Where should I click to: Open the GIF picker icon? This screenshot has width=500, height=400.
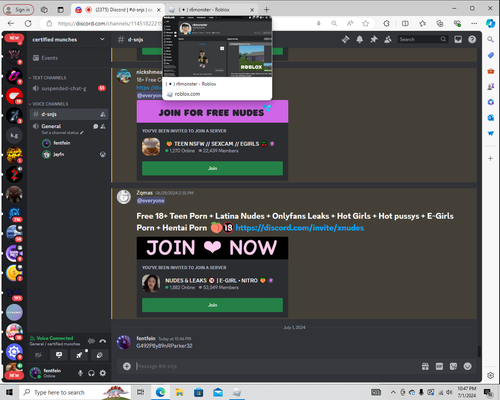[439, 366]
